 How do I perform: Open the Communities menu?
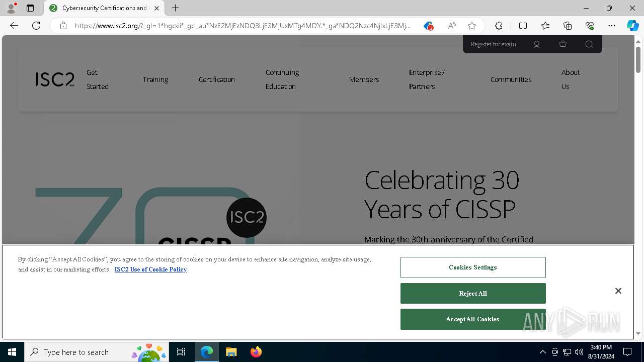click(511, 79)
